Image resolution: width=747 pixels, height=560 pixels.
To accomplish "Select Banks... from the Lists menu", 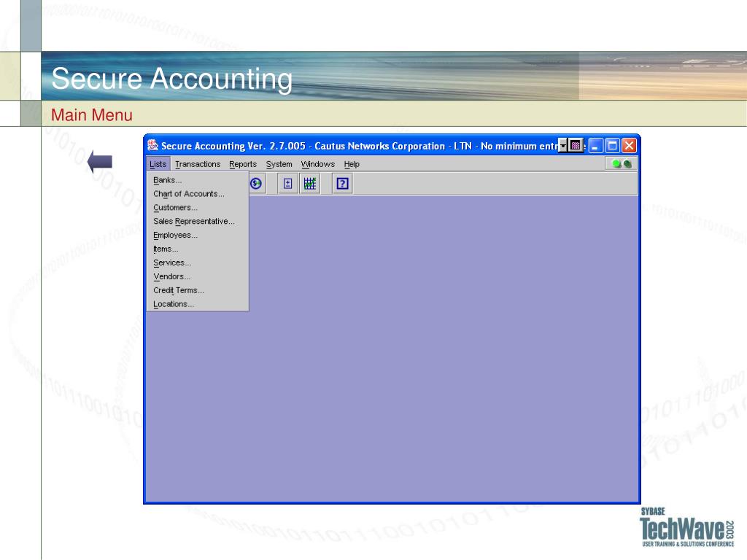I will pos(198,181).
